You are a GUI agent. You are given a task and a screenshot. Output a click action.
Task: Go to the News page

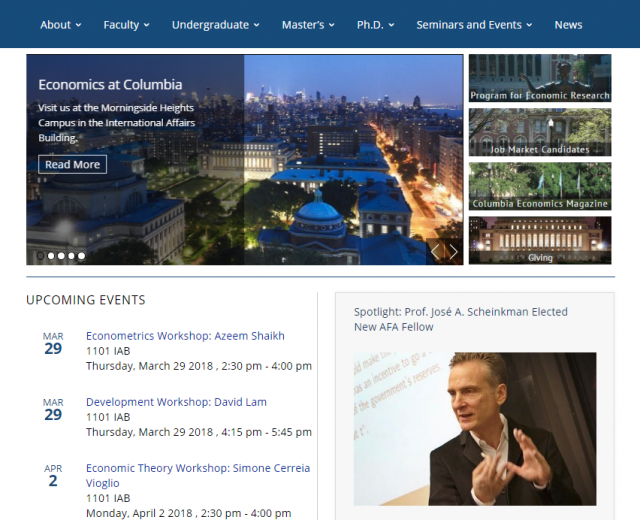click(x=568, y=25)
